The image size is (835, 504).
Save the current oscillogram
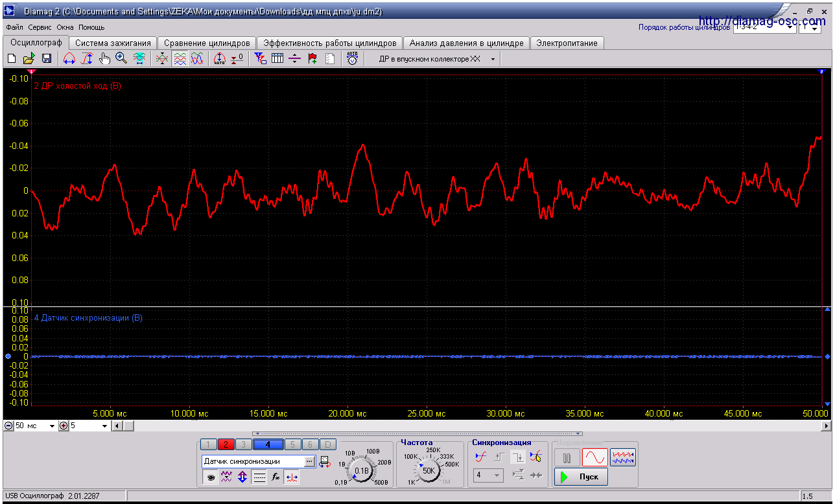[x=47, y=59]
